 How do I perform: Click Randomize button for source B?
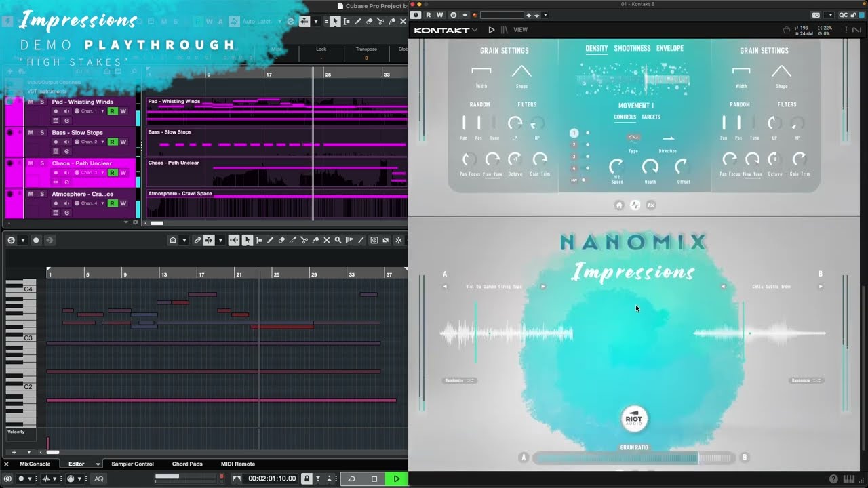807,380
